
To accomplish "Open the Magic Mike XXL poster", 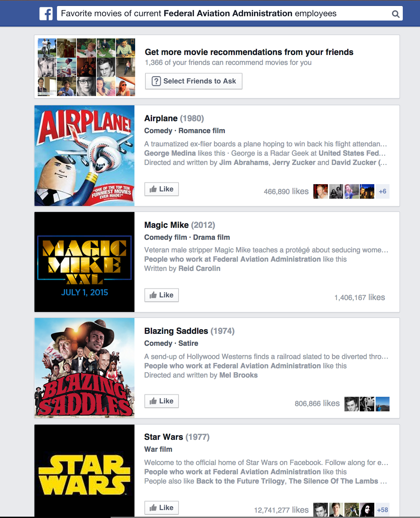I will coord(84,262).
